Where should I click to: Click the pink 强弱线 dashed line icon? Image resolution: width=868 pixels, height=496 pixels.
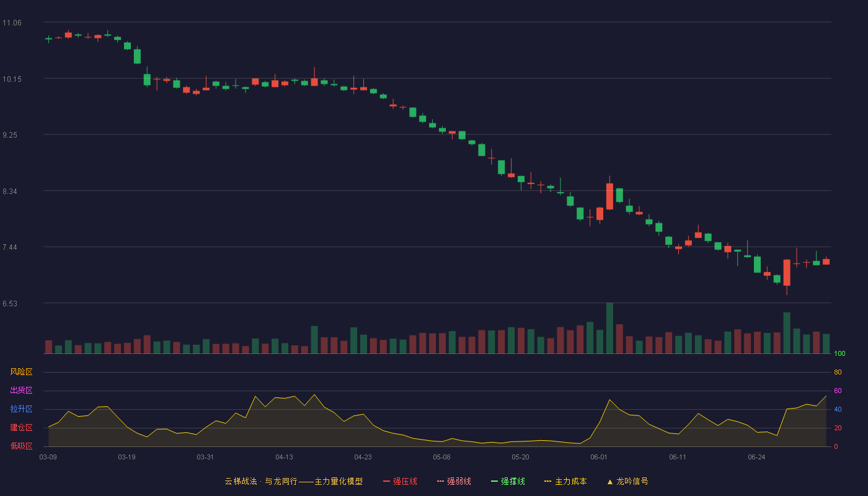pos(440,481)
